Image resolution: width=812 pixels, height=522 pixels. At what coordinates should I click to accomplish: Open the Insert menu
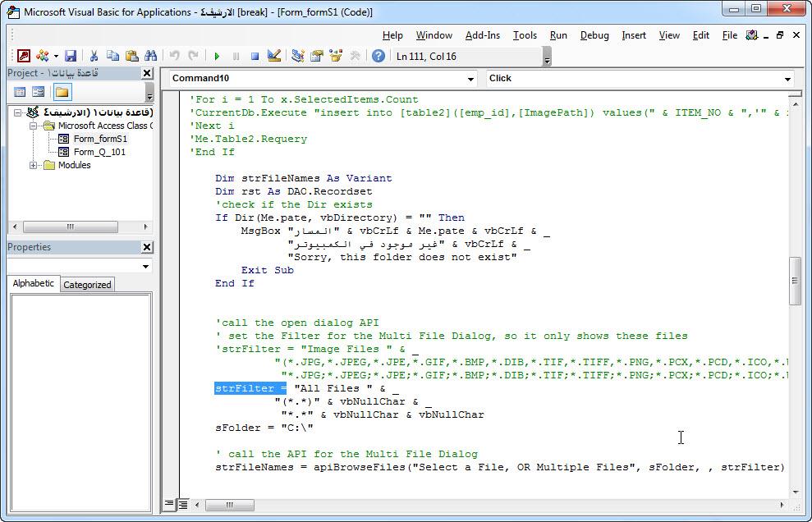pos(634,35)
